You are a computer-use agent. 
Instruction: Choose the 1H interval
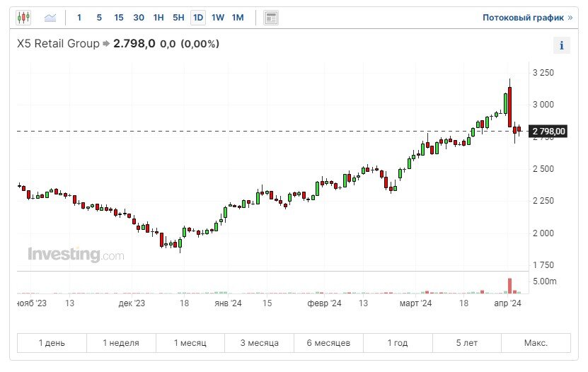[x=158, y=18]
